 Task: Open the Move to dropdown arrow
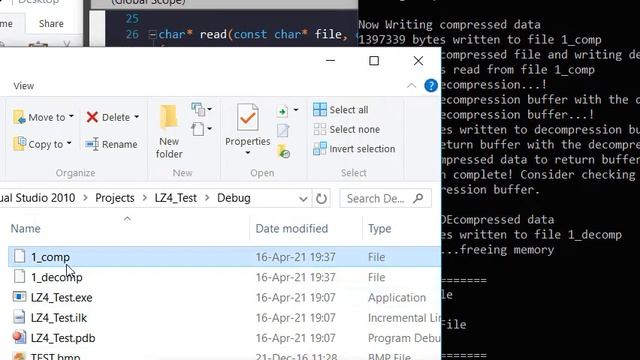71,117
